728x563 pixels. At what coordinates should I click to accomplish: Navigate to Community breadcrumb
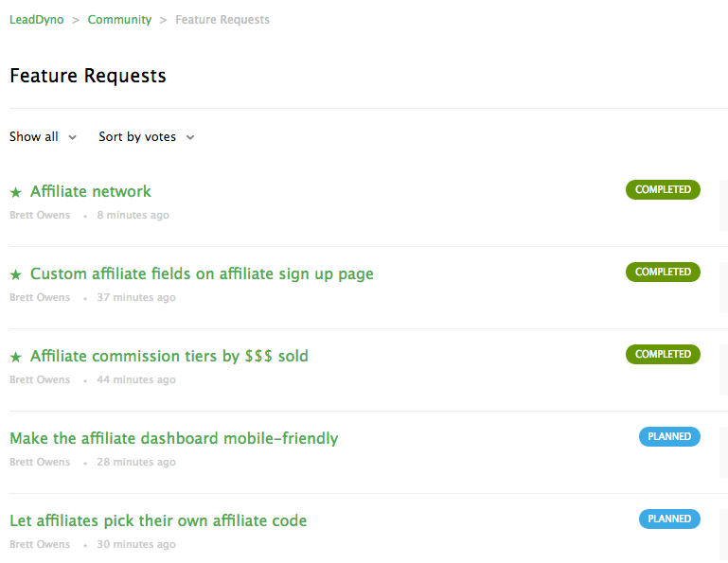point(120,20)
